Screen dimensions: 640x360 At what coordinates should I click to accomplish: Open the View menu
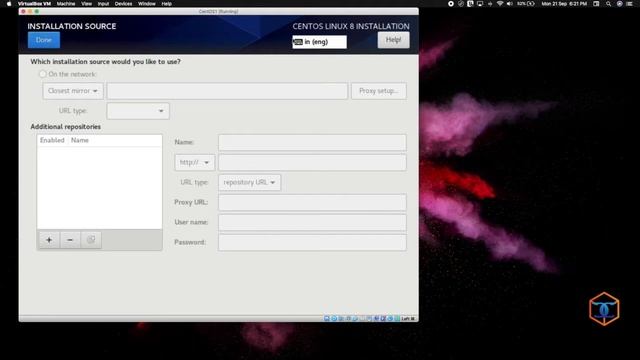[86, 4]
